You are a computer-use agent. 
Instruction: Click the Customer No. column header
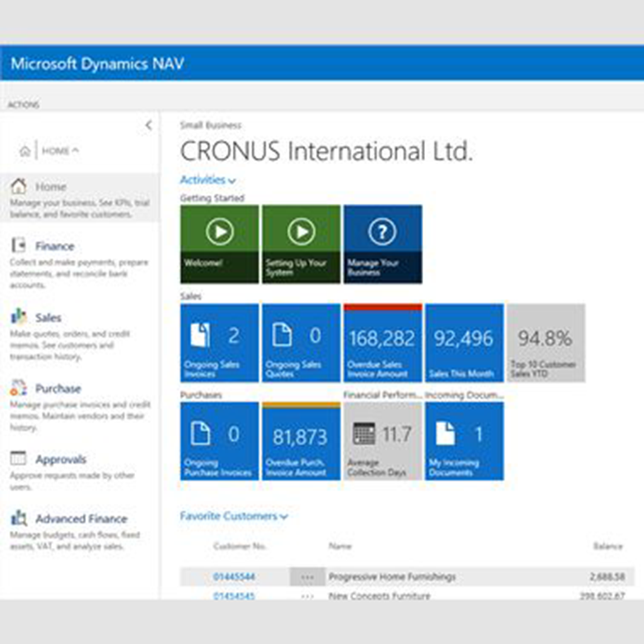point(240,546)
